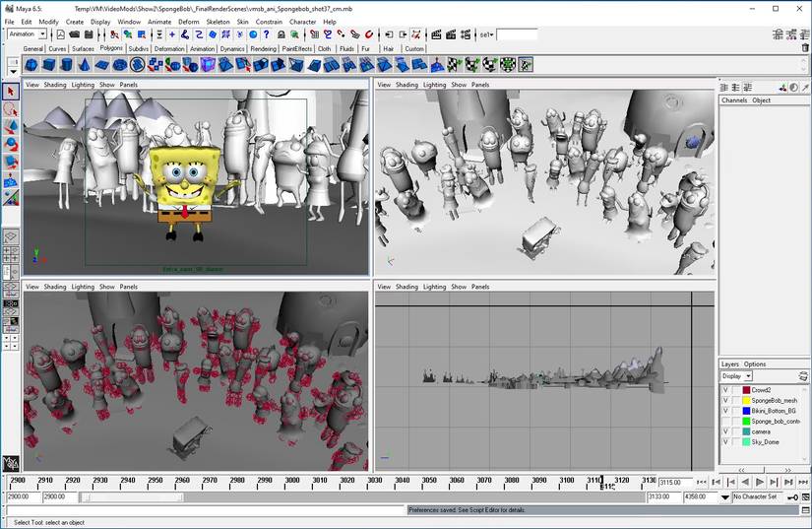
Task: Open the sel input mode dropdown
Action: (x=486, y=34)
